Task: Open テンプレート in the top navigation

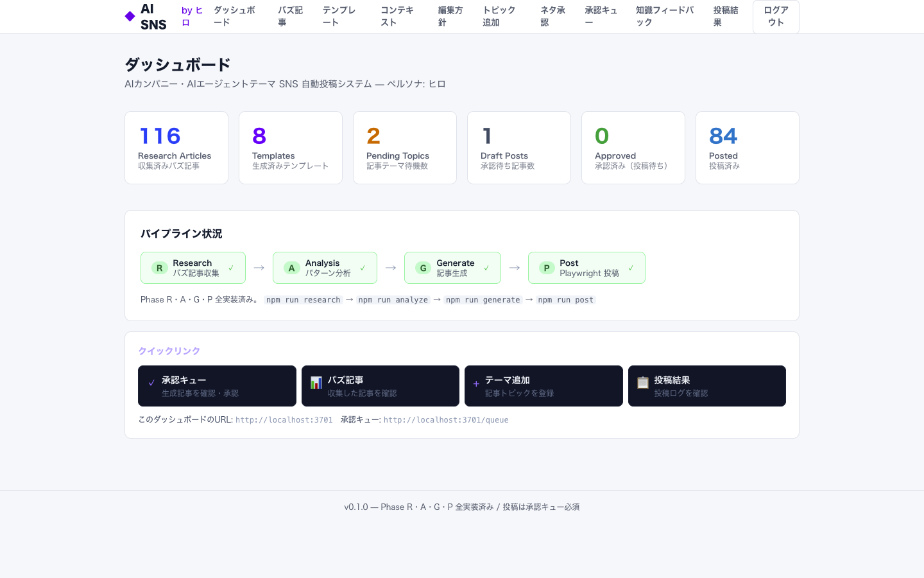Action: pos(339,16)
